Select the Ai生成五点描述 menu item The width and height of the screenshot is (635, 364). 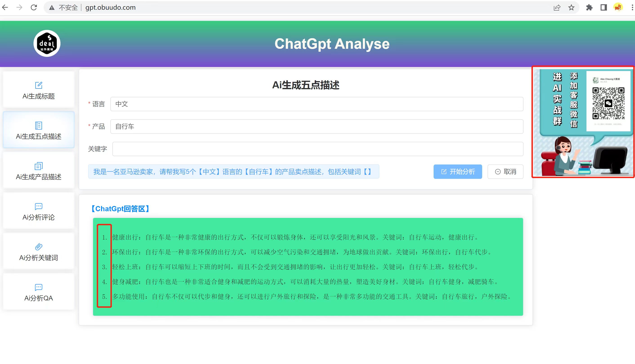tap(38, 130)
